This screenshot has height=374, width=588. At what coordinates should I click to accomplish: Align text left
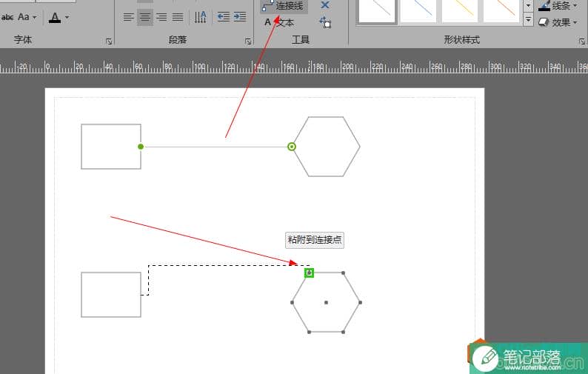tap(129, 17)
